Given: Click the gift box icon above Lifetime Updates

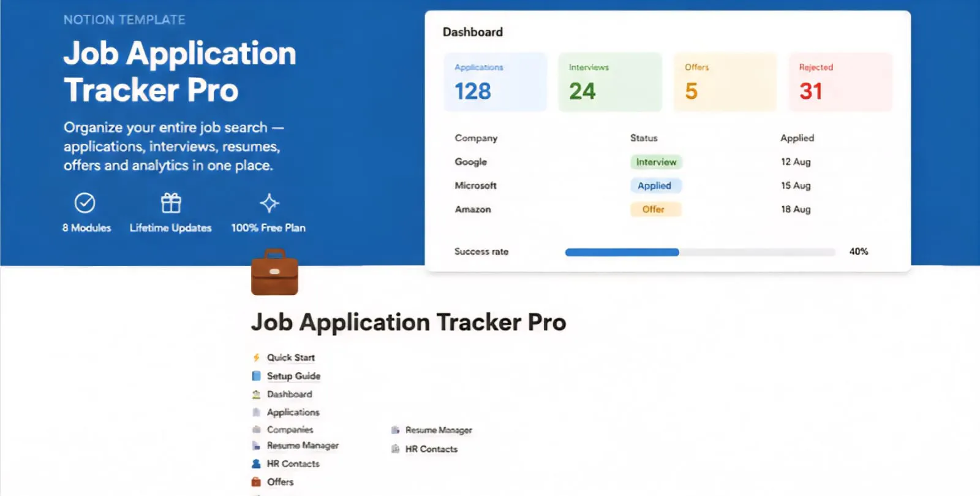Looking at the screenshot, I should (x=171, y=203).
